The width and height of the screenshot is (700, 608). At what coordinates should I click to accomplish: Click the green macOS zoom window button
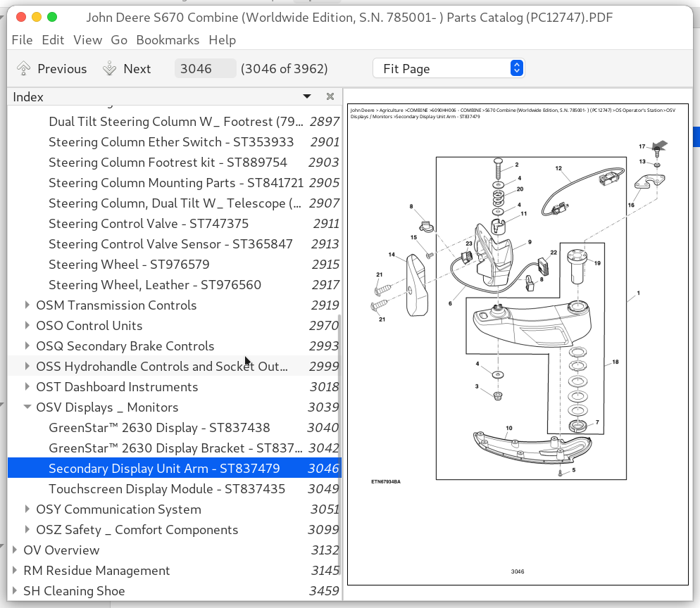[x=52, y=17]
